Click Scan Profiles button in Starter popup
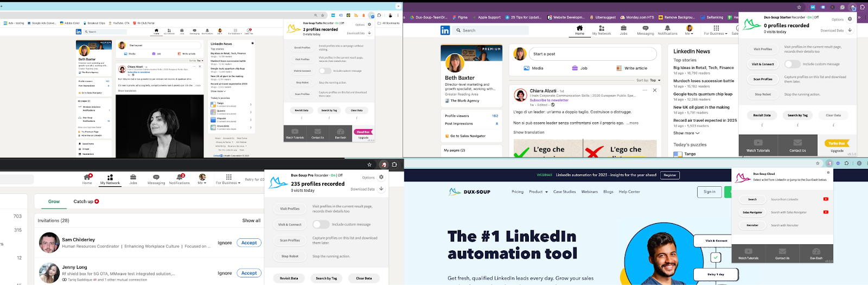Image resolution: width=868 pixels, height=285 pixels. tap(763, 79)
